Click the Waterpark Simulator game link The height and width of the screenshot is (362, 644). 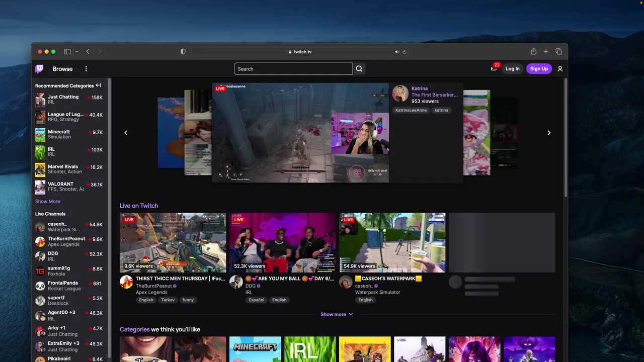(378, 292)
